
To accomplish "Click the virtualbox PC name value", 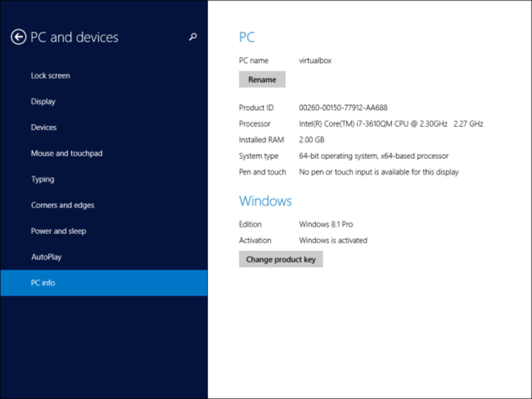I will pyautogui.click(x=315, y=60).
